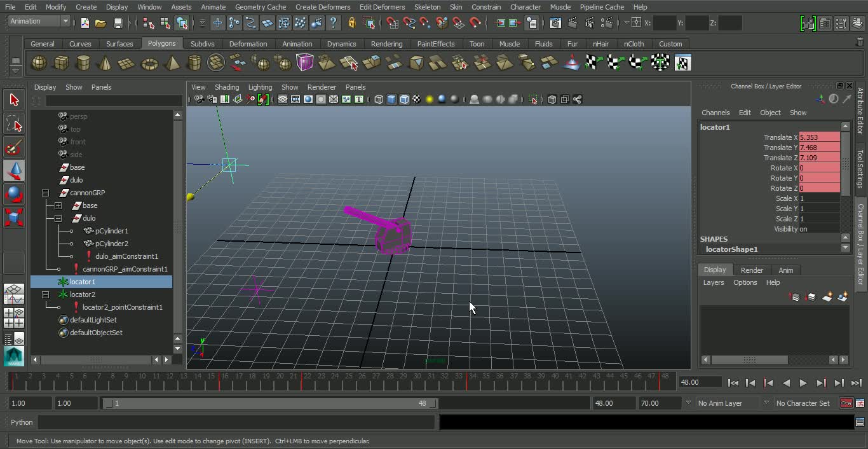The image size is (868, 449).
Task: Collapse the cannonGRP node in Outliner
Action: click(45, 193)
